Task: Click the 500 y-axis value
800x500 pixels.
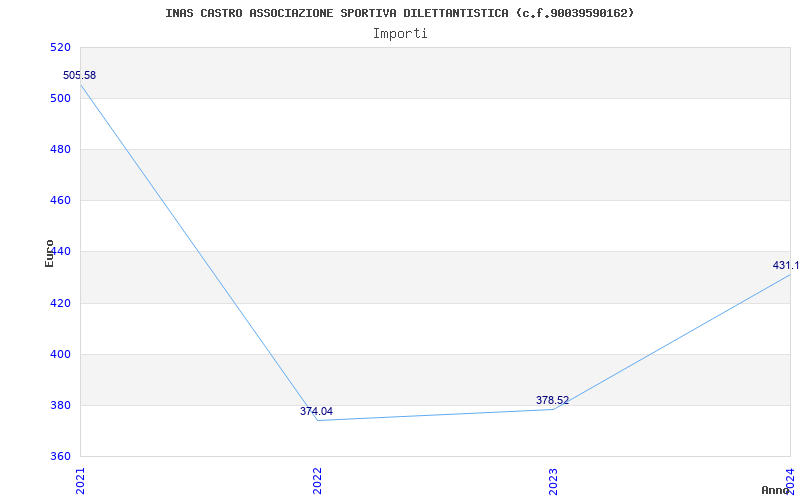Action: tap(60, 98)
